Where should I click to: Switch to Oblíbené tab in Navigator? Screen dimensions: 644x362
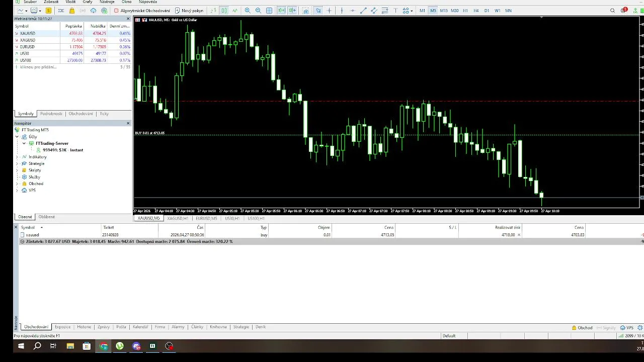point(47,217)
